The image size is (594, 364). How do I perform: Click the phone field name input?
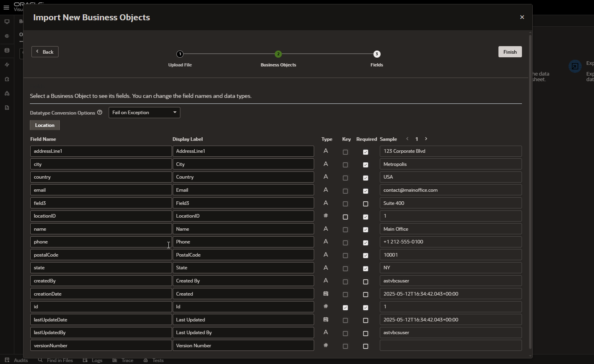tap(101, 242)
